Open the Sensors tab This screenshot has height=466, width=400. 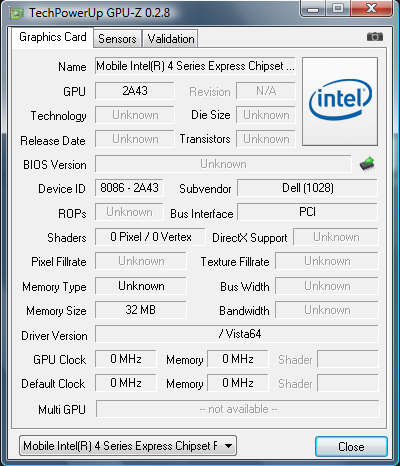click(117, 39)
